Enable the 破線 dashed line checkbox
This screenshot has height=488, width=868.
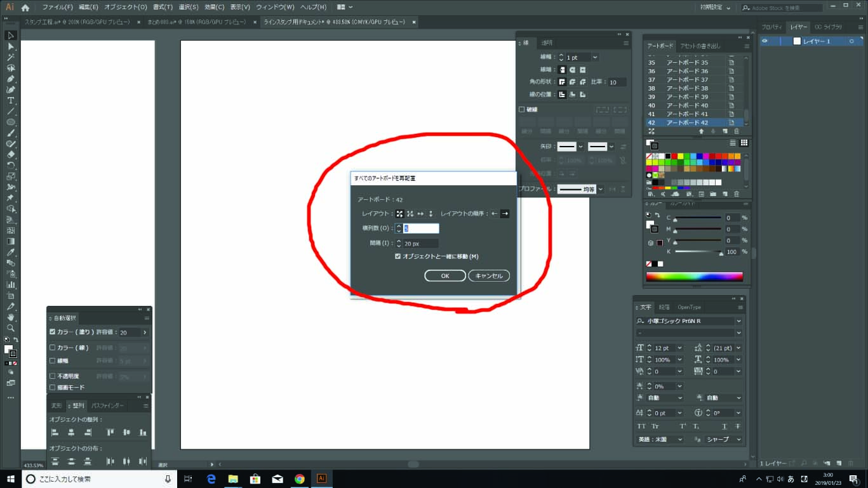(x=522, y=109)
